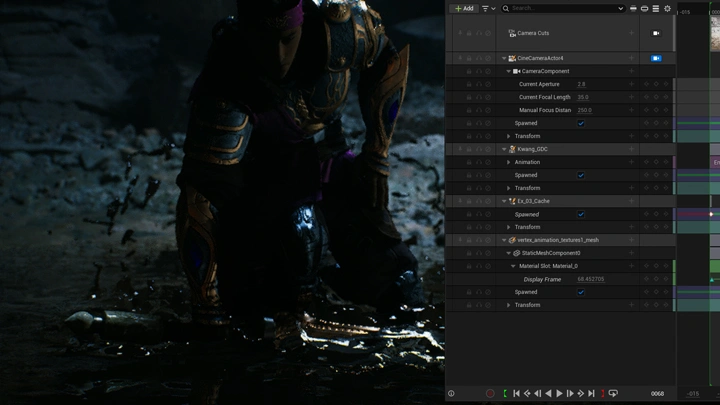Collapse the Kwang_GDC track

pyautogui.click(x=504, y=149)
